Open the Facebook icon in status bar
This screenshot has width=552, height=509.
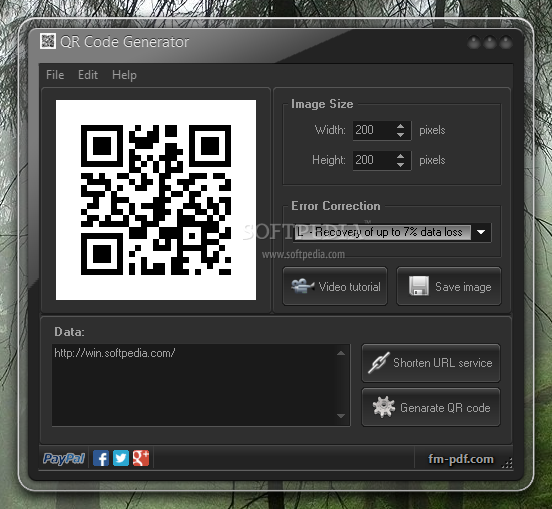tap(101, 458)
